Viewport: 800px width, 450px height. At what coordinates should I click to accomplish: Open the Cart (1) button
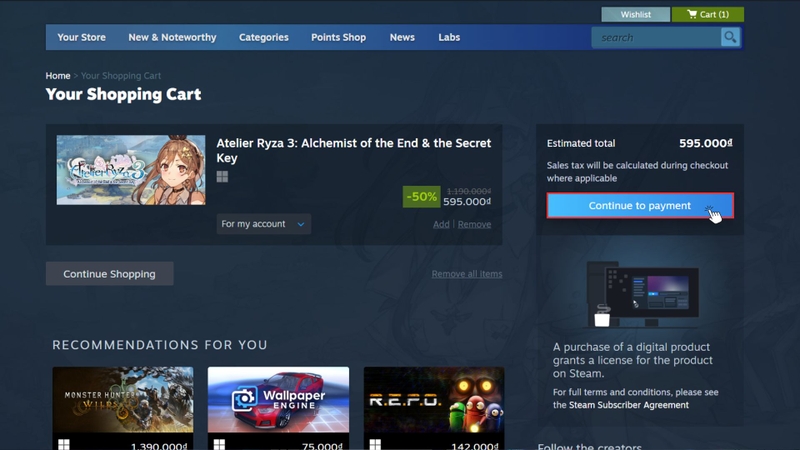pyautogui.click(x=708, y=14)
